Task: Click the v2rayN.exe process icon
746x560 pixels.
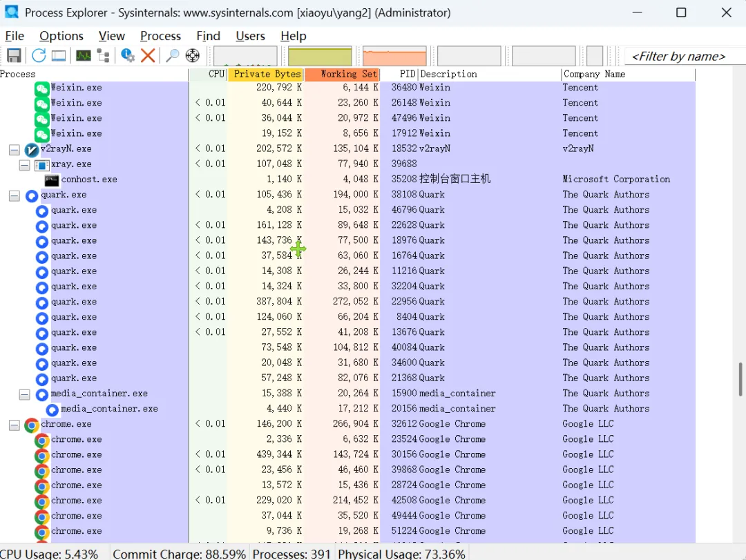Action: (31, 150)
